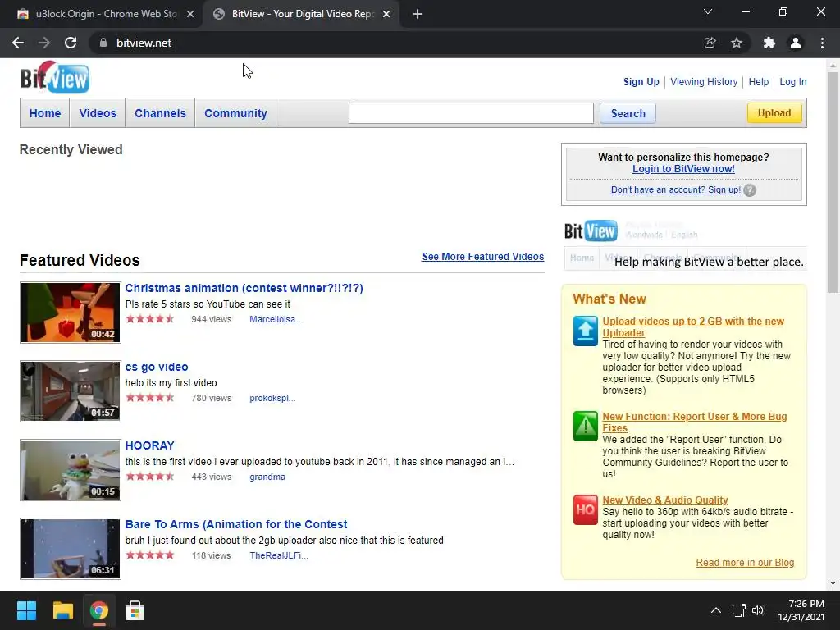This screenshot has height=630, width=840.
Task: Click the volume speaker icon
Action: click(757, 610)
